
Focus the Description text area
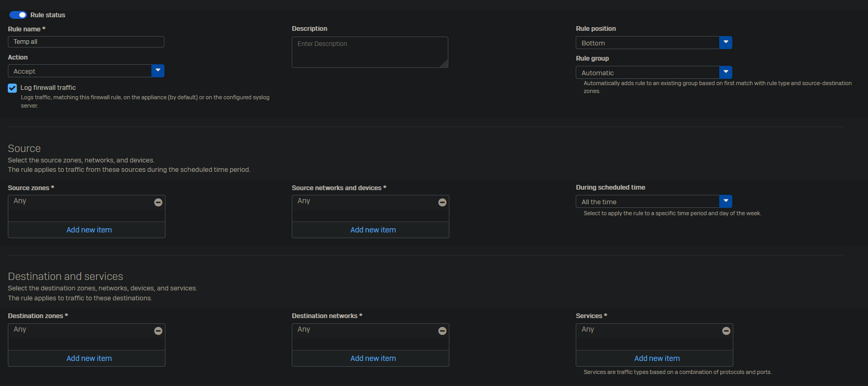pyautogui.click(x=370, y=52)
